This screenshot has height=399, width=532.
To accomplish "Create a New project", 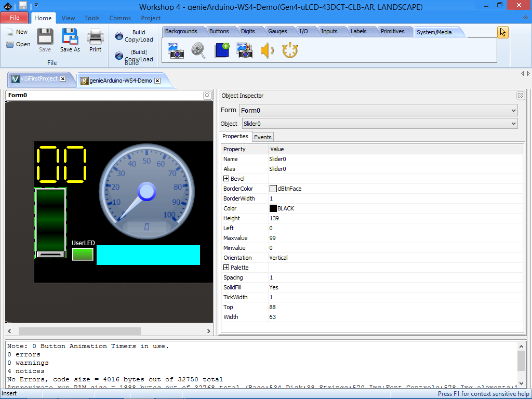I will pyautogui.click(x=17, y=32).
